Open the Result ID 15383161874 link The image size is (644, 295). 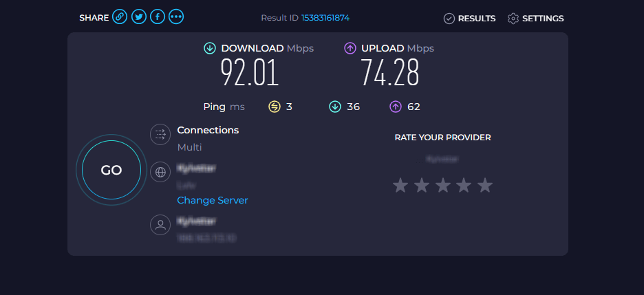click(325, 18)
